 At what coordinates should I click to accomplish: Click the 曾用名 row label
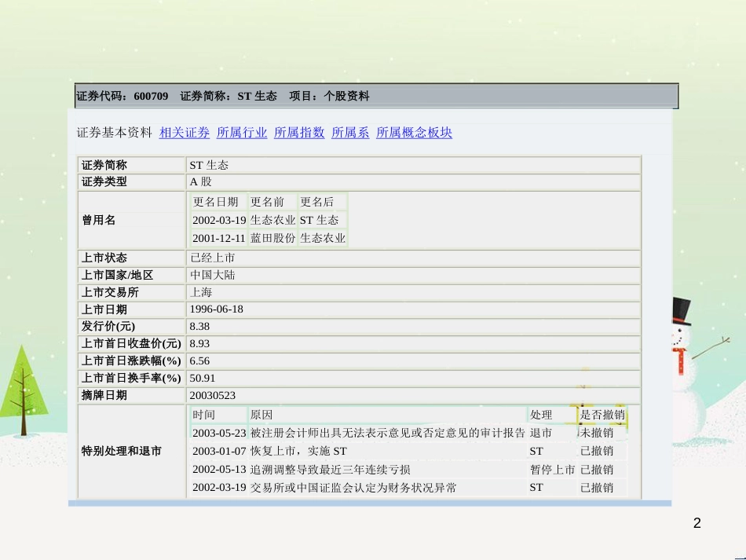[x=98, y=220]
